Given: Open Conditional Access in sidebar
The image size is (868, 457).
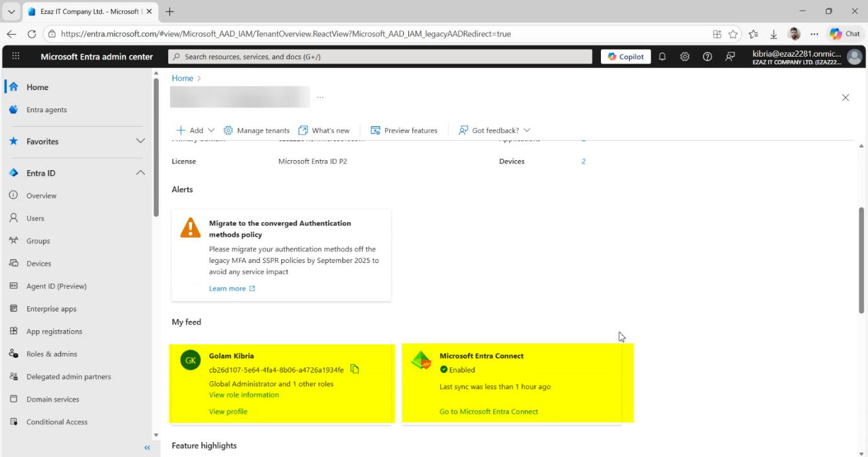Looking at the screenshot, I should (57, 422).
